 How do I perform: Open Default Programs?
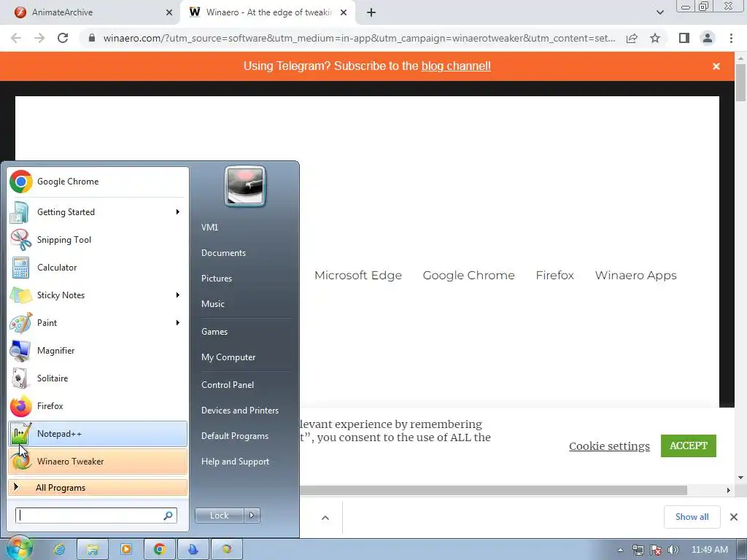234,436
